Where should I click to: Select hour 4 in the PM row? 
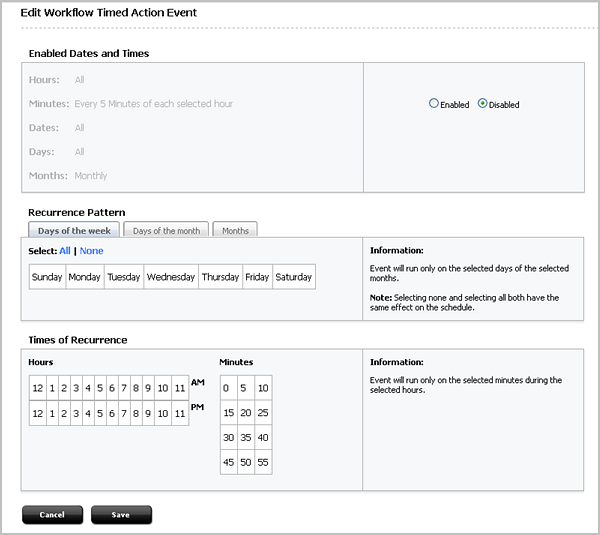pos(88,413)
